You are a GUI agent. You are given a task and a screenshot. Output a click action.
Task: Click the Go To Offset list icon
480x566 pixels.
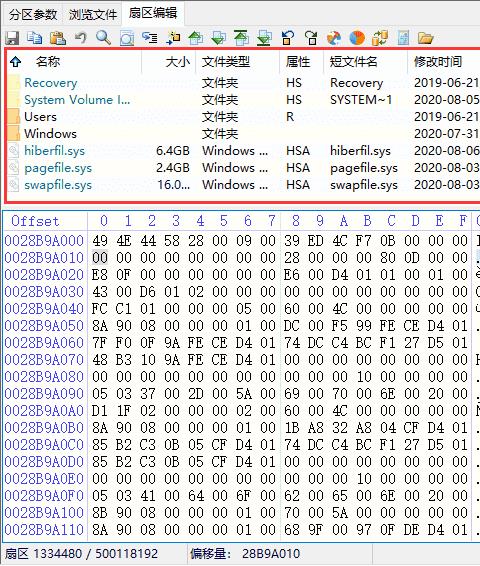tap(149, 38)
